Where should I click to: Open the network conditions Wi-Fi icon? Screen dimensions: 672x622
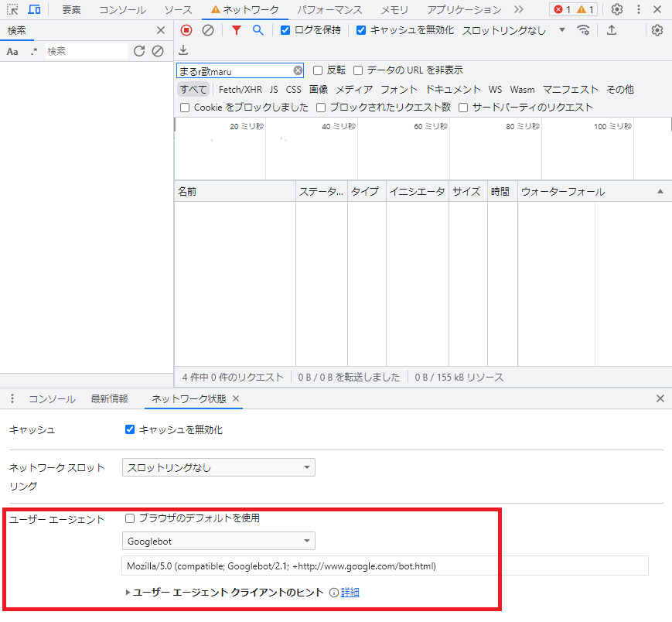click(584, 30)
